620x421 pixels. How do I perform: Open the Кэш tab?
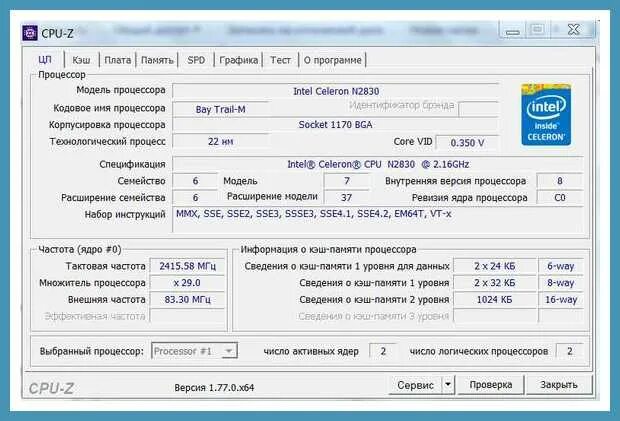pos(81,60)
